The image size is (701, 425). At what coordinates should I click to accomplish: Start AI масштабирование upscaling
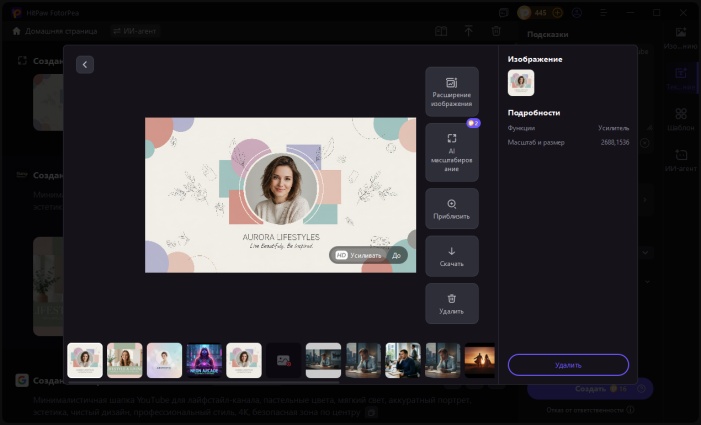pyautogui.click(x=451, y=149)
